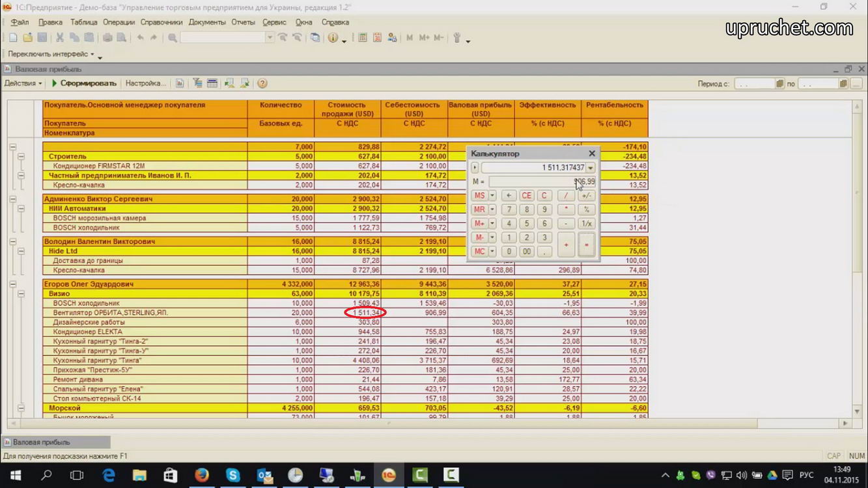Click the chart icon next to Настройка
The height and width of the screenshot is (488, 868).
(x=180, y=83)
